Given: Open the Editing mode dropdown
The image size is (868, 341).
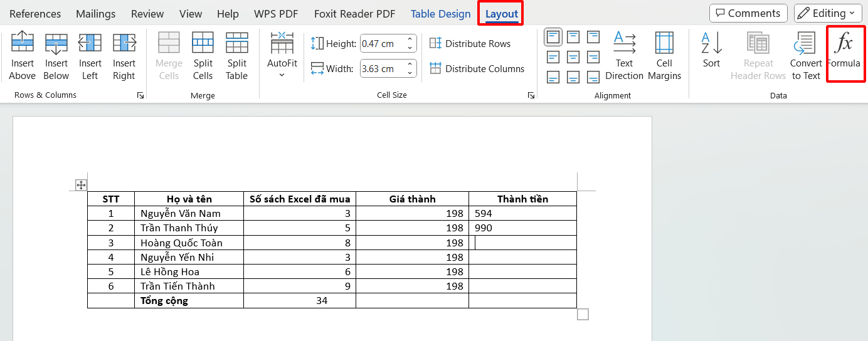Looking at the screenshot, I should pyautogui.click(x=828, y=13).
